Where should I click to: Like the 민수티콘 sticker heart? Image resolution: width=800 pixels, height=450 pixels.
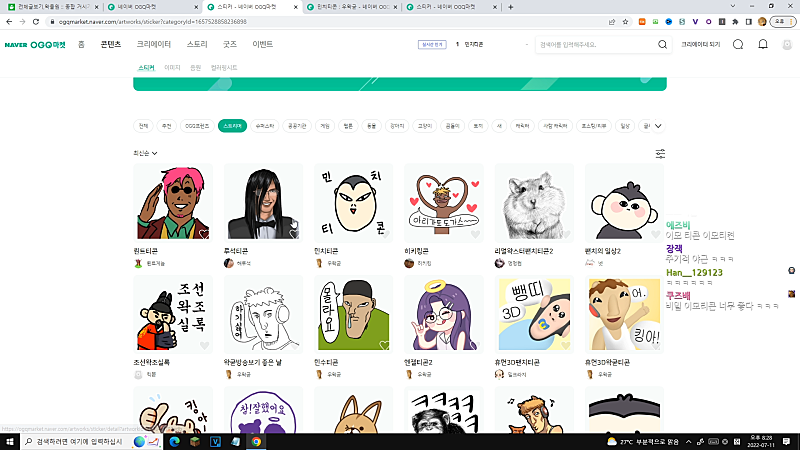pos(384,345)
